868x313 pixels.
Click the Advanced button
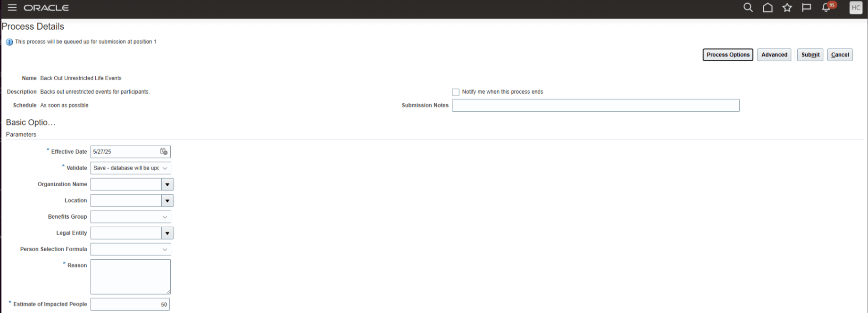pos(774,55)
